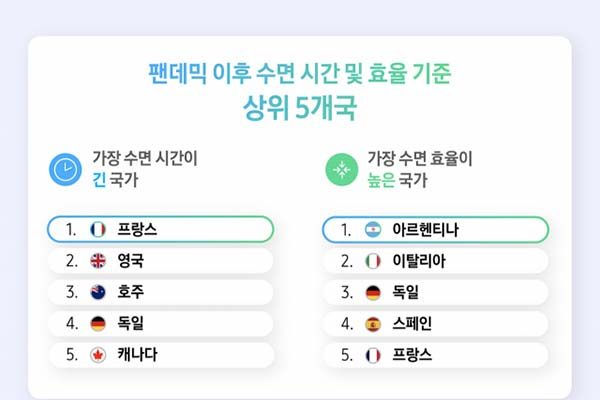Select the 스페인 country name text

(412, 323)
